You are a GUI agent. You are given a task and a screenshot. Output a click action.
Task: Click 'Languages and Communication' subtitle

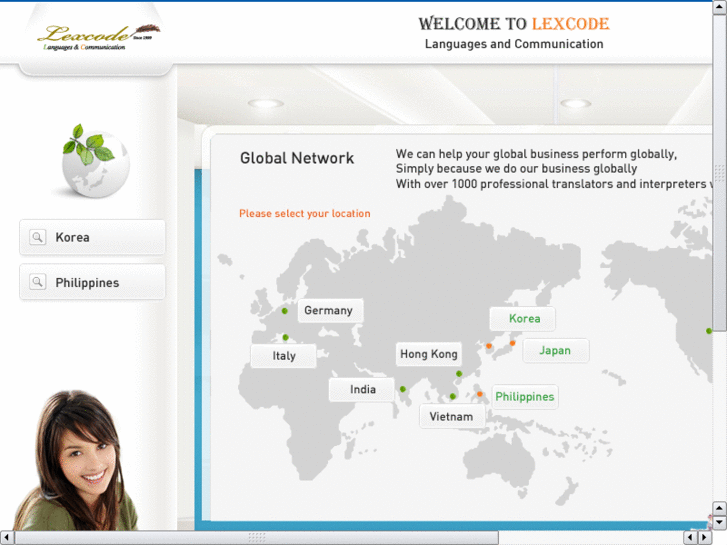click(514, 44)
